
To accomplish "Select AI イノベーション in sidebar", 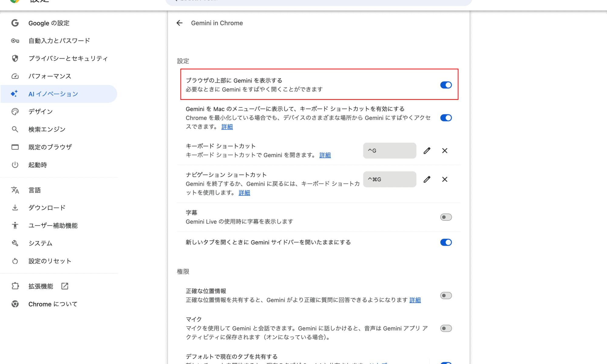I will (59, 94).
